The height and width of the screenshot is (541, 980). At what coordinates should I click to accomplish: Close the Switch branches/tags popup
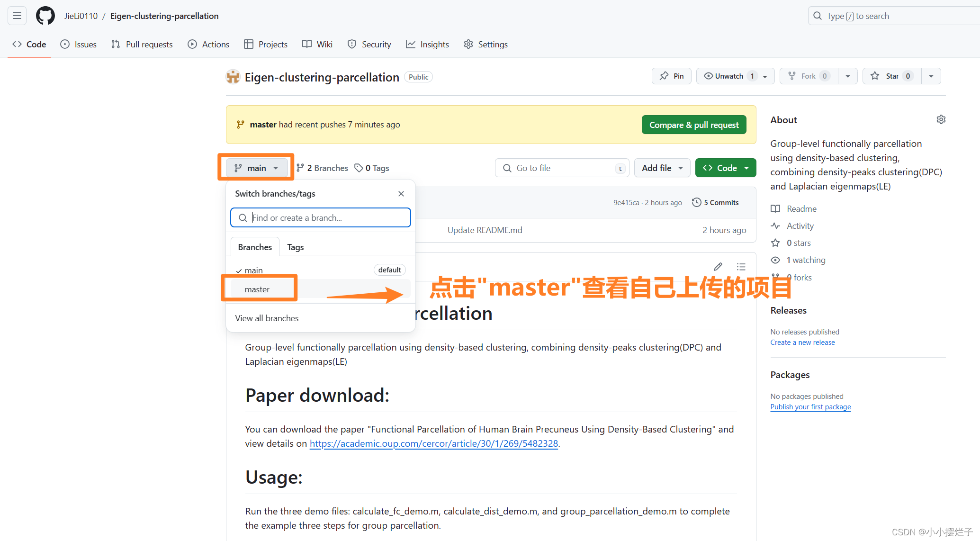tap(401, 194)
